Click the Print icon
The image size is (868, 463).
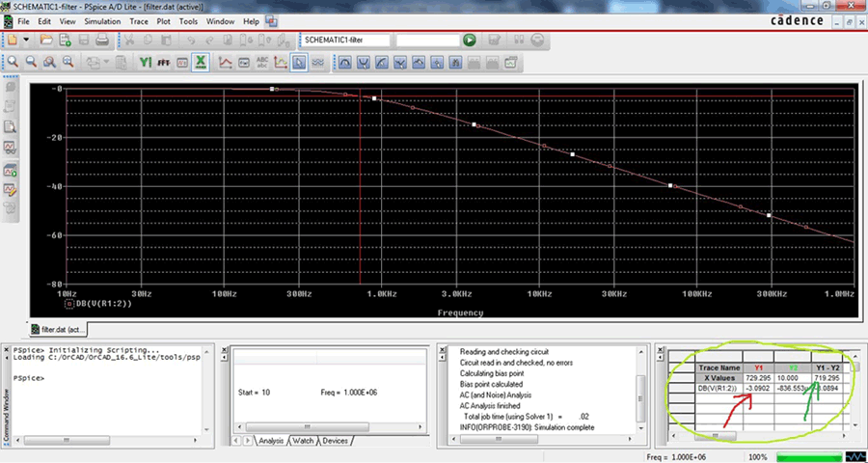pos(102,40)
